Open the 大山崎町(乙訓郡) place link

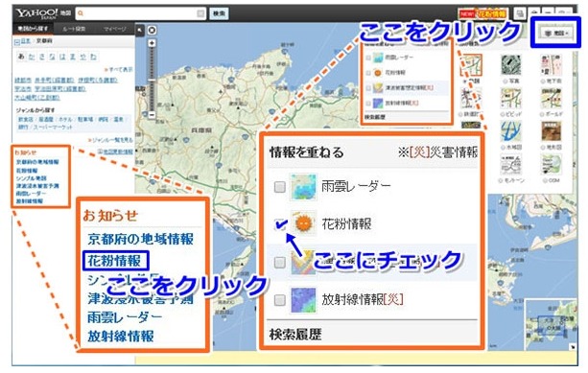click(37, 98)
